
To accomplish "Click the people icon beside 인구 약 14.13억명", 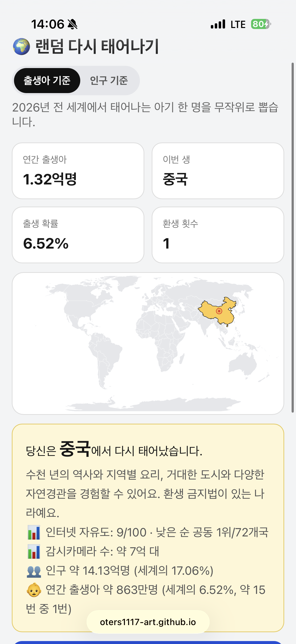I will click(34, 571).
